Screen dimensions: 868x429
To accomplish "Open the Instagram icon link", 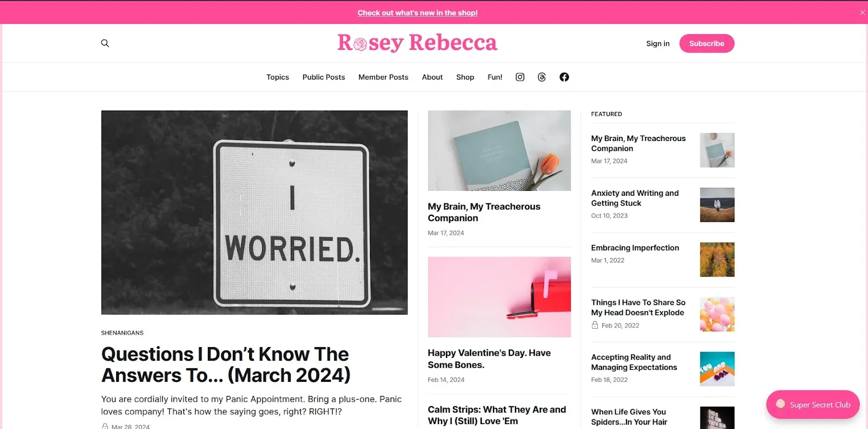I will coord(520,77).
